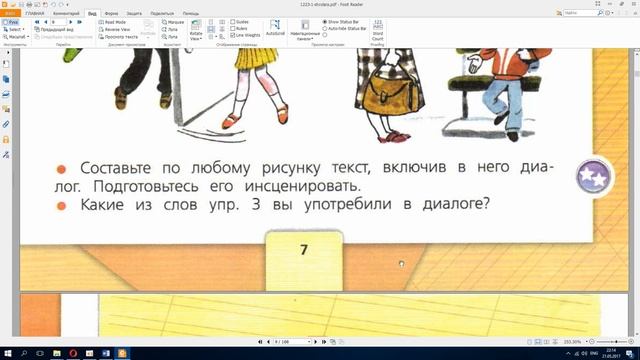This screenshot has height=360, width=640.
Task: Expand the left navigation pane arrow
Action: pyautogui.click(x=8, y=53)
